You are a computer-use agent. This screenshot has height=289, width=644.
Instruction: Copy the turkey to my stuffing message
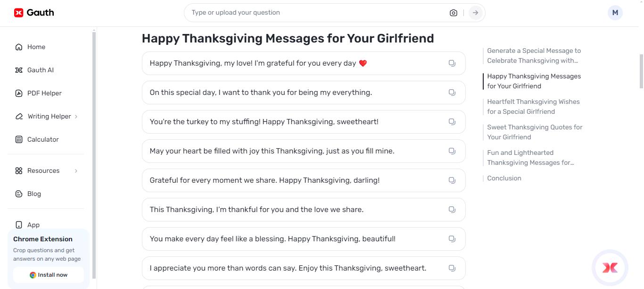pyautogui.click(x=452, y=121)
